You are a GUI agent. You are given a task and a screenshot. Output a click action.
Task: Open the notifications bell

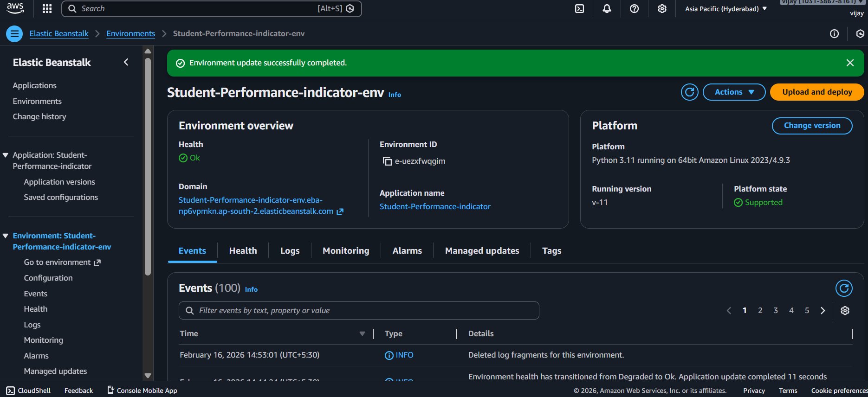pyautogui.click(x=607, y=9)
